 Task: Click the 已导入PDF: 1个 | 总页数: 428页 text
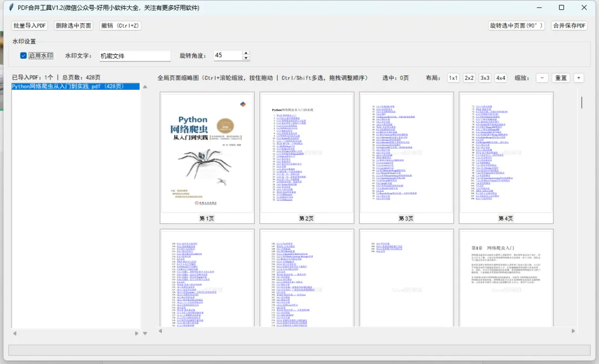[x=56, y=77]
